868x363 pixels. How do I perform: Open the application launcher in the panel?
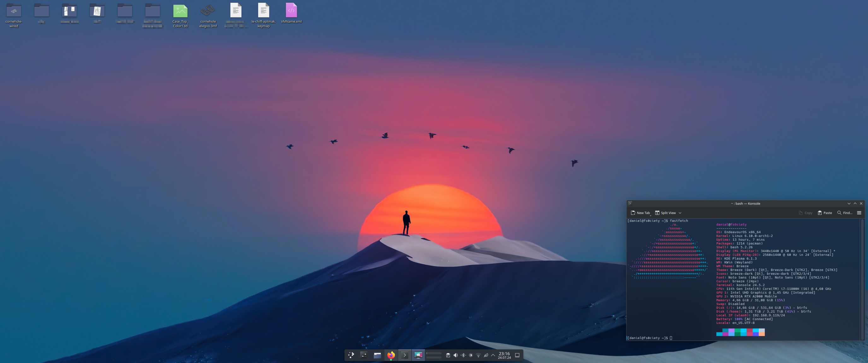(x=351, y=355)
